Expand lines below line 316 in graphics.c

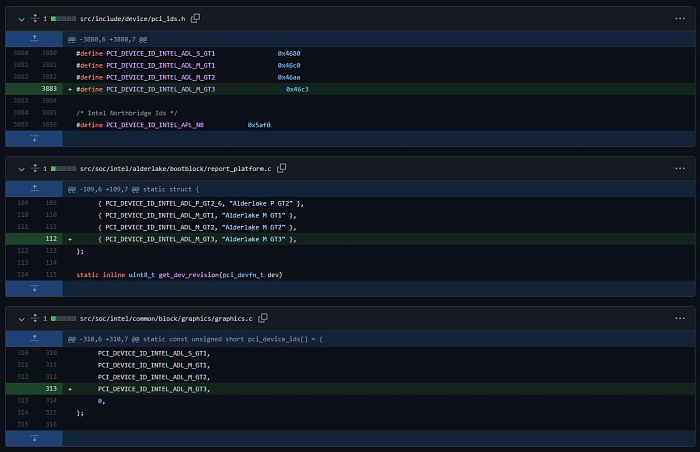(34, 439)
